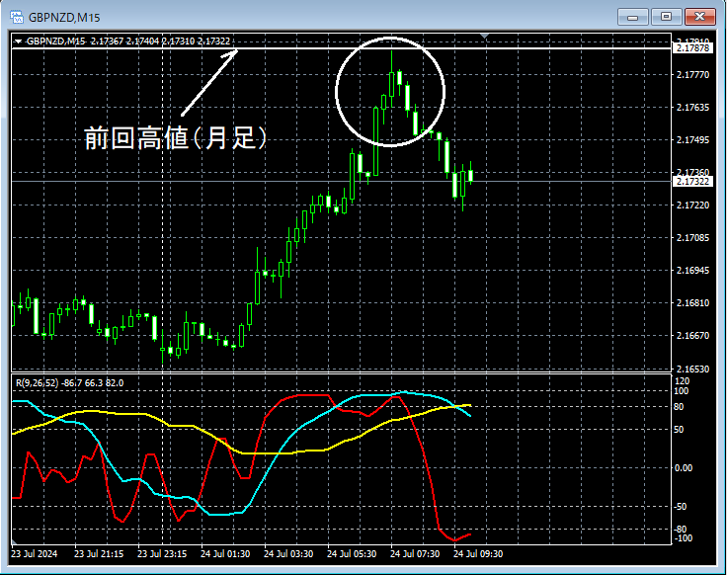Expand the chart header dropdown triangle

click(18, 41)
